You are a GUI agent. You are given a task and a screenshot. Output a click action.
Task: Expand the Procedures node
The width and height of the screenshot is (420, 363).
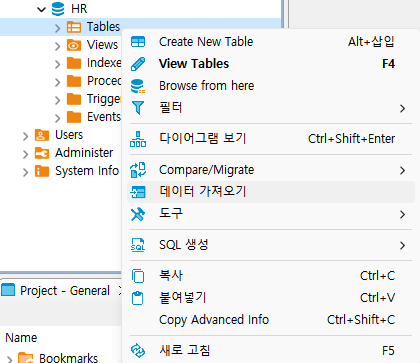tap(57, 82)
